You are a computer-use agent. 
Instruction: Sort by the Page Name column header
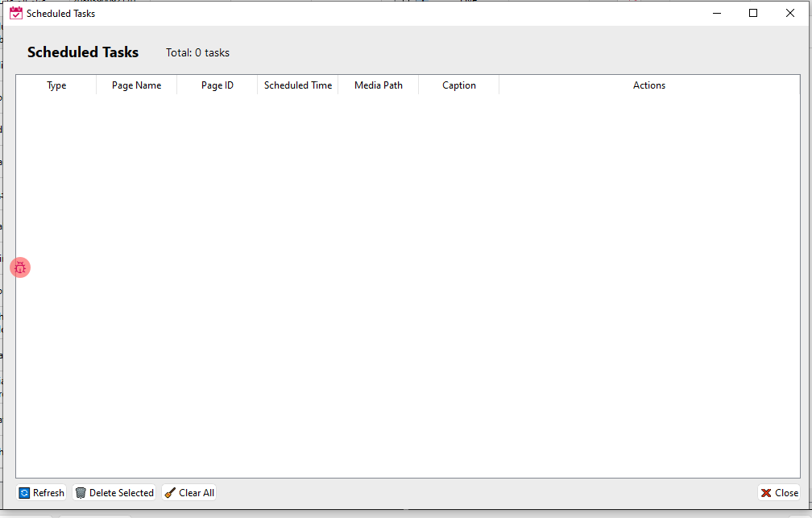click(x=135, y=85)
